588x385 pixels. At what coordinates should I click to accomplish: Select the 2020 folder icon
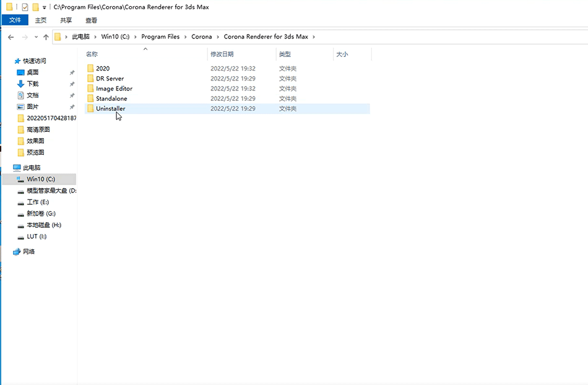pos(90,68)
